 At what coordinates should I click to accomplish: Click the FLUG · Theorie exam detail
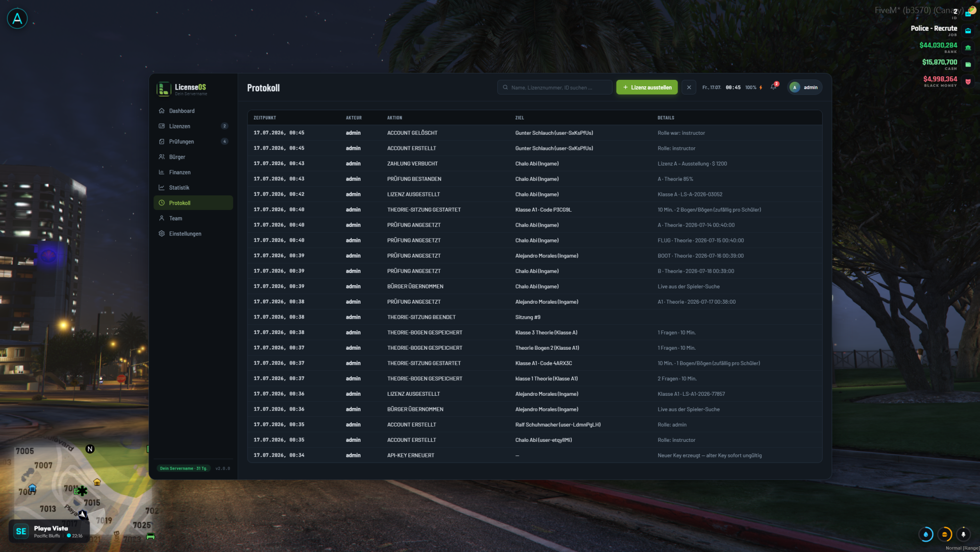701,240
